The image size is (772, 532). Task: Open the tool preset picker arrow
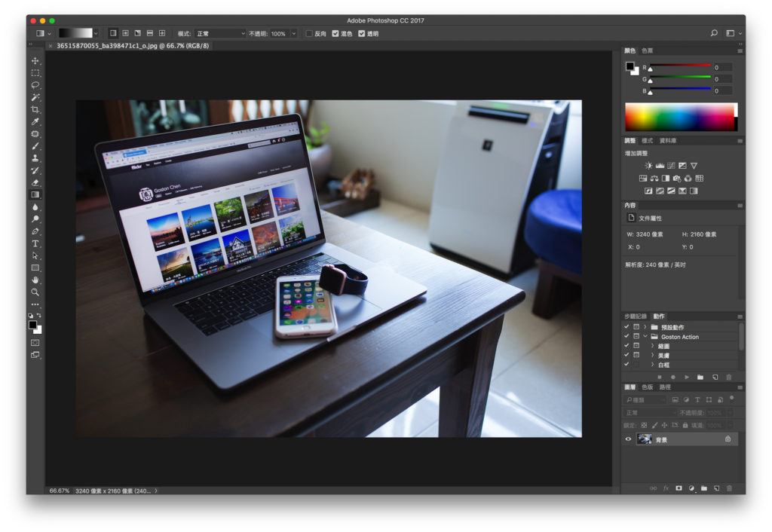click(x=49, y=33)
